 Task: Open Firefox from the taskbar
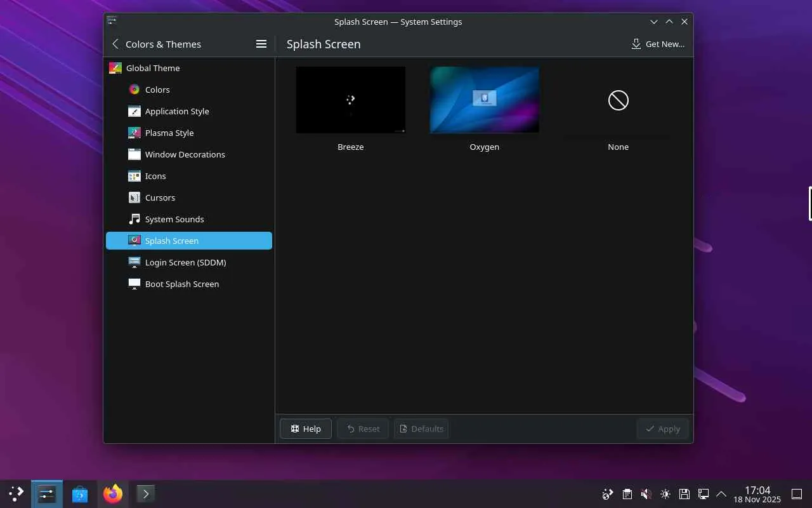pyautogui.click(x=113, y=494)
